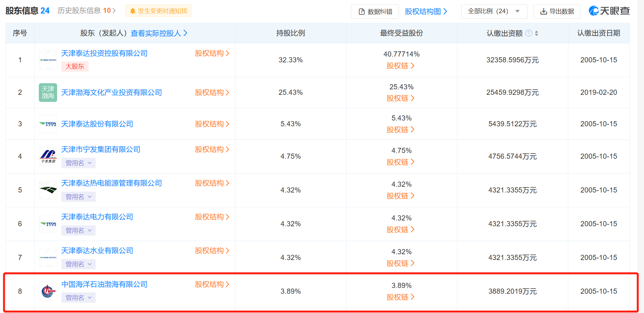Open 查看实际控股人 link in table header

pos(159,33)
